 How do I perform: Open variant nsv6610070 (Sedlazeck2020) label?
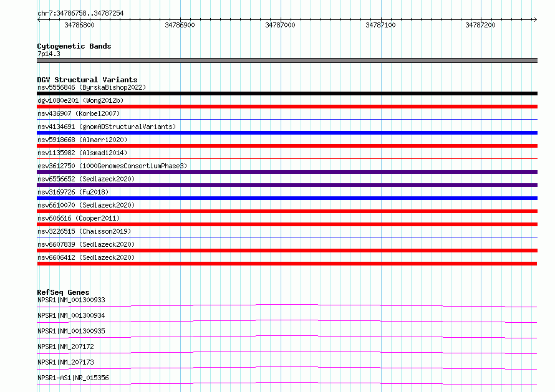click(x=86, y=205)
